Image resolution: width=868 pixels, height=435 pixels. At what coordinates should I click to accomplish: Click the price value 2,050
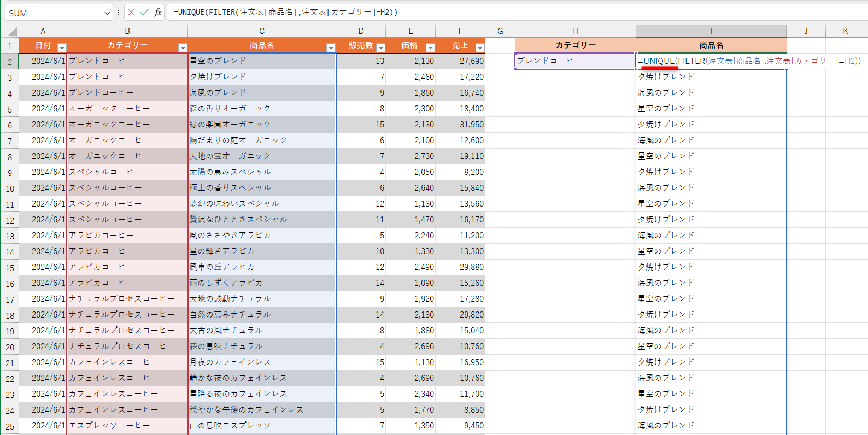pyautogui.click(x=410, y=172)
